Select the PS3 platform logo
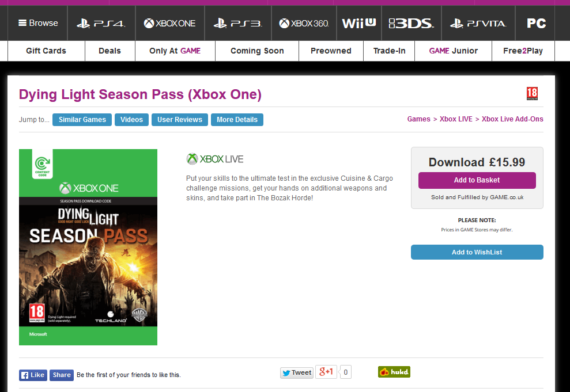 (238, 24)
